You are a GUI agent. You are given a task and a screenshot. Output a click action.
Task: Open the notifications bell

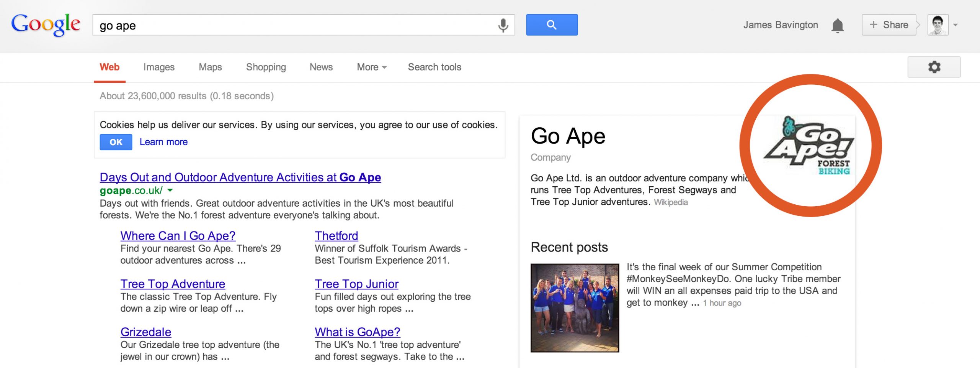838,25
